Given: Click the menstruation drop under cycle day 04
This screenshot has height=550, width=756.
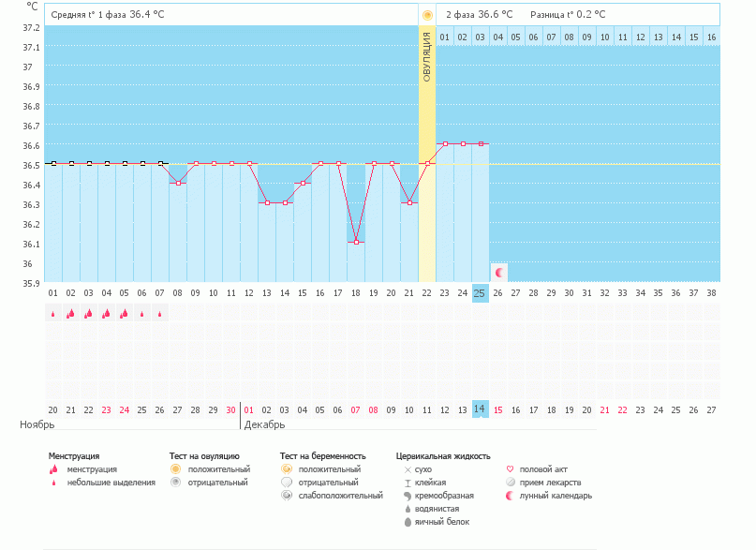Looking at the screenshot, I should 106,314.
